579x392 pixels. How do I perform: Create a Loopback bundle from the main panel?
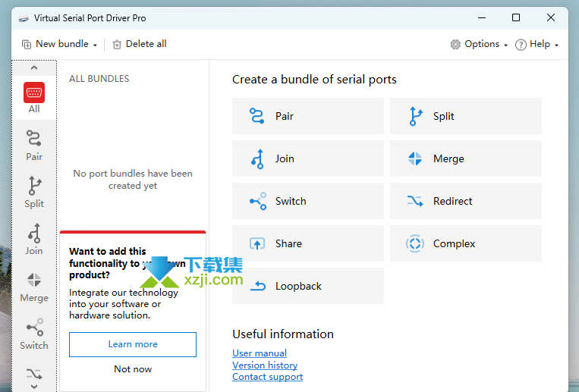point(308,286)
